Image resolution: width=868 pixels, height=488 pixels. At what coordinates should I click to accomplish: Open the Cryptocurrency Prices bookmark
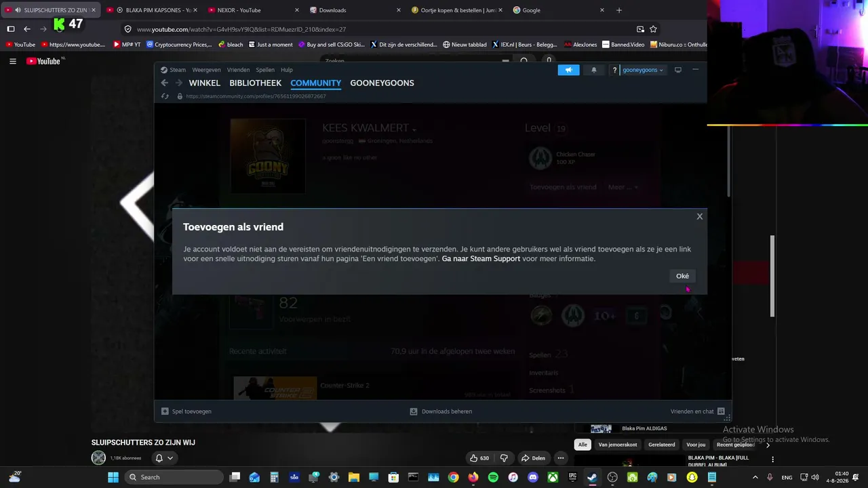coord(179,45)
